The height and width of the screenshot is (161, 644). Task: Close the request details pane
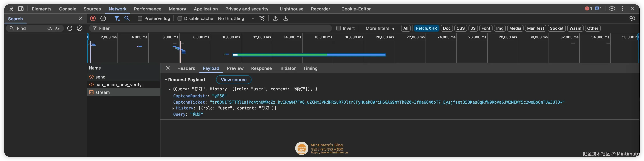pos(168,68)
